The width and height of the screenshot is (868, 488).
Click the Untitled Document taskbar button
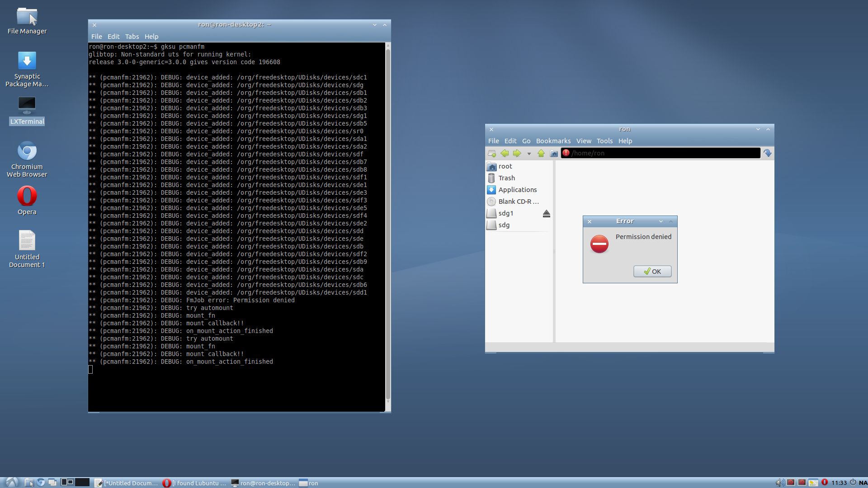click(127, 483)
